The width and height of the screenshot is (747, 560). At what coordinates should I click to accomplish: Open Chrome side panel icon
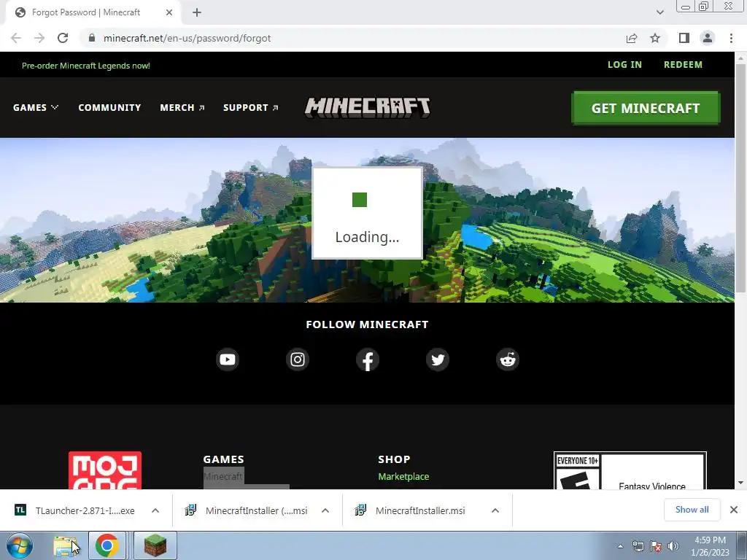(684, 38)
